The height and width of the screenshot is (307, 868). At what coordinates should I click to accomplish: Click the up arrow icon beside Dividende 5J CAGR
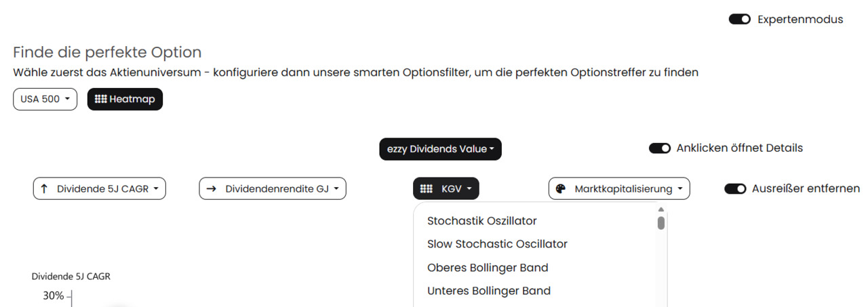point(44,189)
